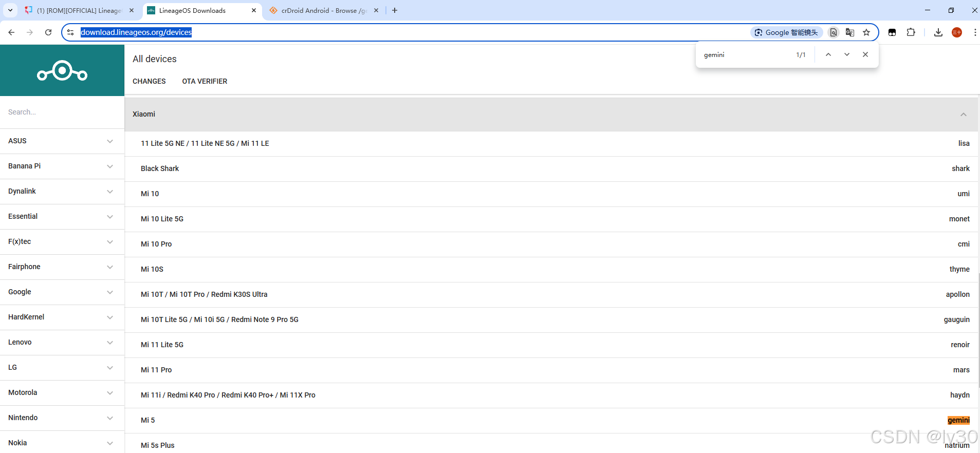Image resolution: width=980 pixels, height=453 pixels.
Task: Click the sidebar Search field
Action: coord(62,112)
